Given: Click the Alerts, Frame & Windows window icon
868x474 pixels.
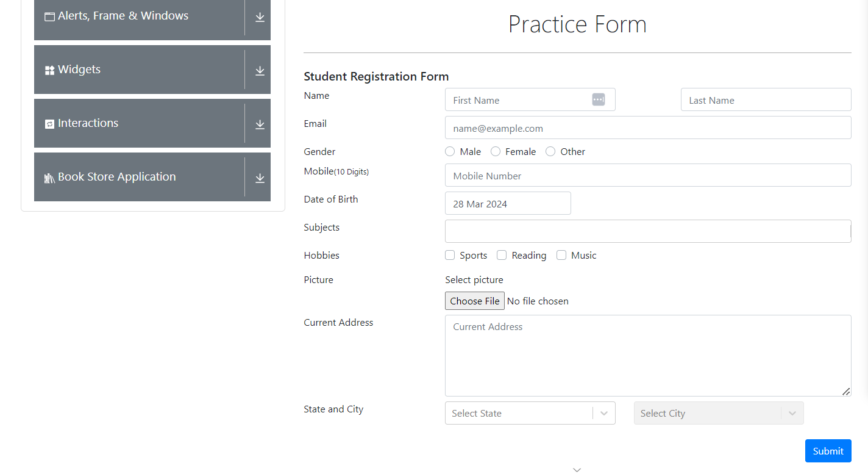Looking at the screenshot, I should (49, 16).
